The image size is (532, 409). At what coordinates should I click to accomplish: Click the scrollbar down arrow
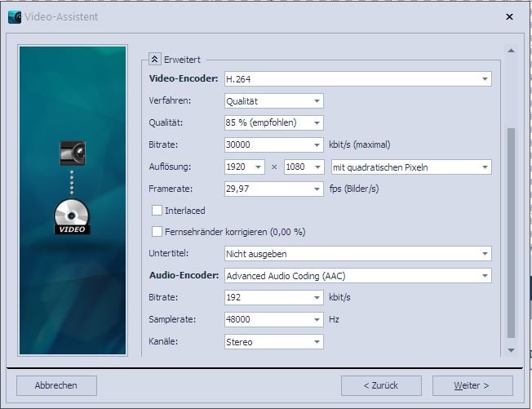(x=511, y=350)
